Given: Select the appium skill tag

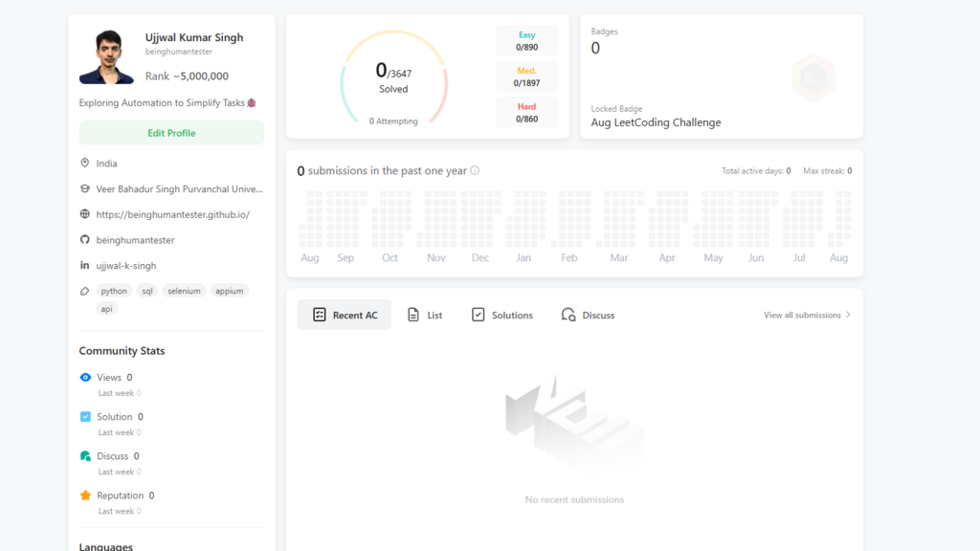Looking at the screenshot, I should point(230,291).
